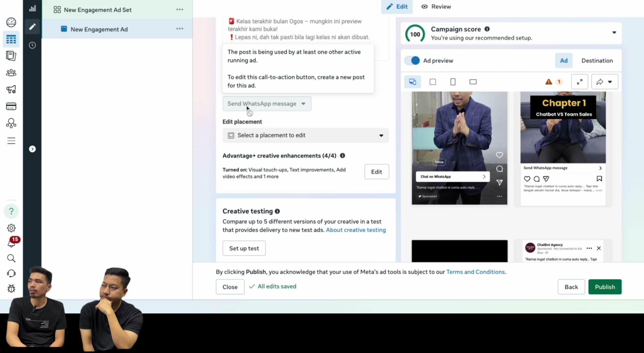The height and width of the screenshot is (353, 644).
Task: Select the mobile portrait preview format
Action: pyautogui.click(x=453, y=82)
